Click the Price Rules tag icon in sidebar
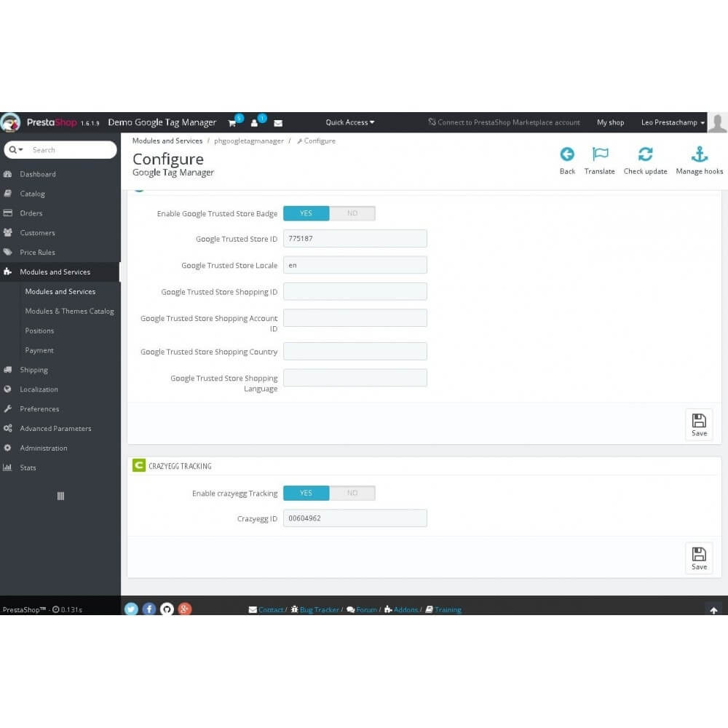The image size is (728, 728). tap(7, 252)
